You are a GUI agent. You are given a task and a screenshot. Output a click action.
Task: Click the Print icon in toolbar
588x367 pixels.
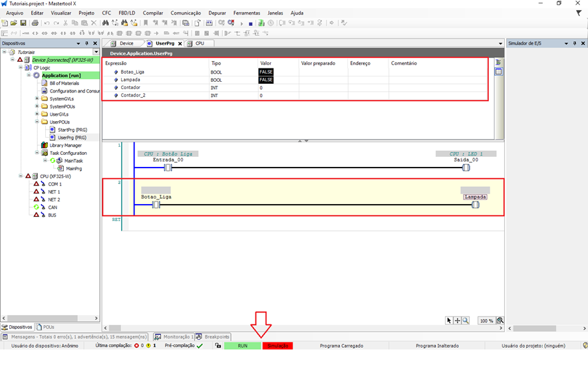point(35,23)
